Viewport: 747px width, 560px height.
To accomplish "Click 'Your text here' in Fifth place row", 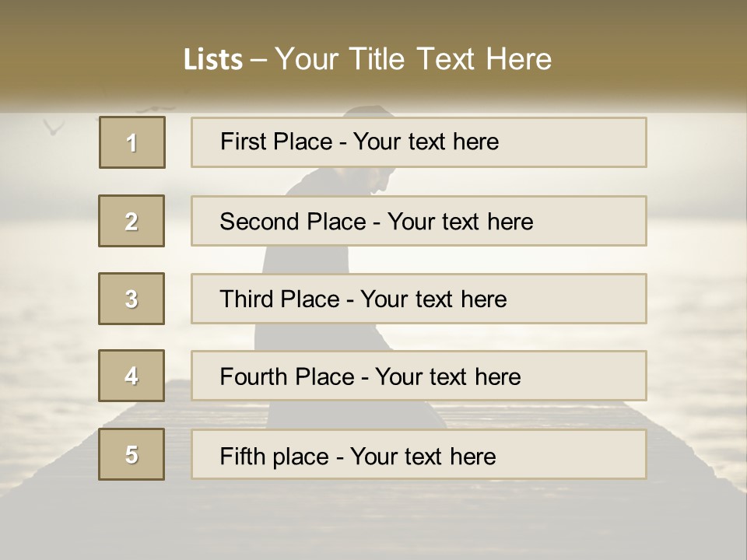I will (423, 456).
